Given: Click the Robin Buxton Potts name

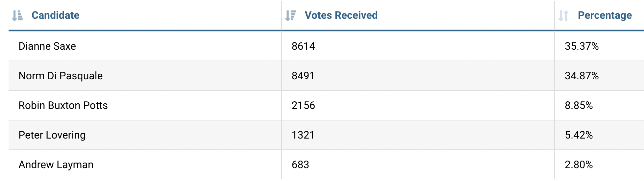Looking at the screenshot, I should click(x=63, y=105).
